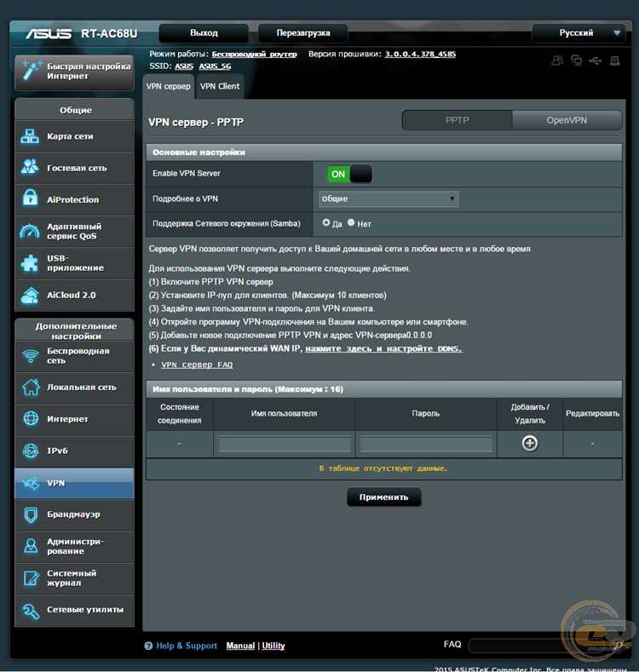This screenshot has width=639, height=672.
Task: Click the Применить (Apply) button
Action: tap(383, 497)
